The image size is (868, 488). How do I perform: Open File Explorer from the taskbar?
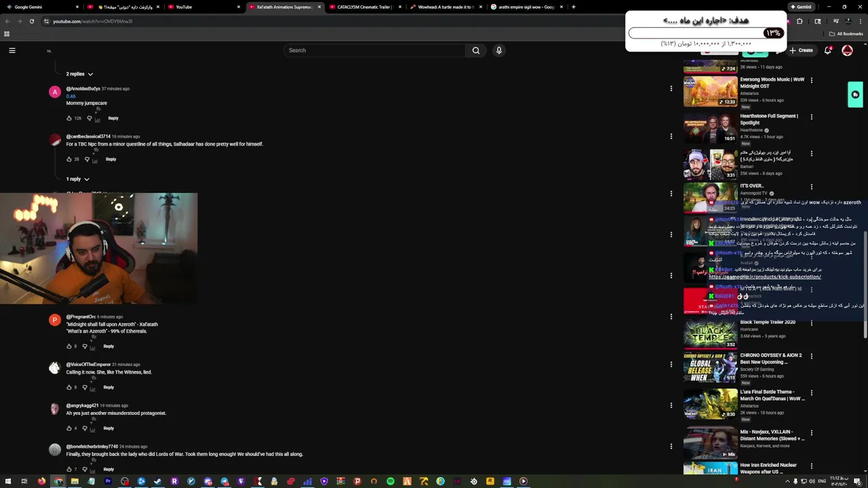(x=75, y=481)
